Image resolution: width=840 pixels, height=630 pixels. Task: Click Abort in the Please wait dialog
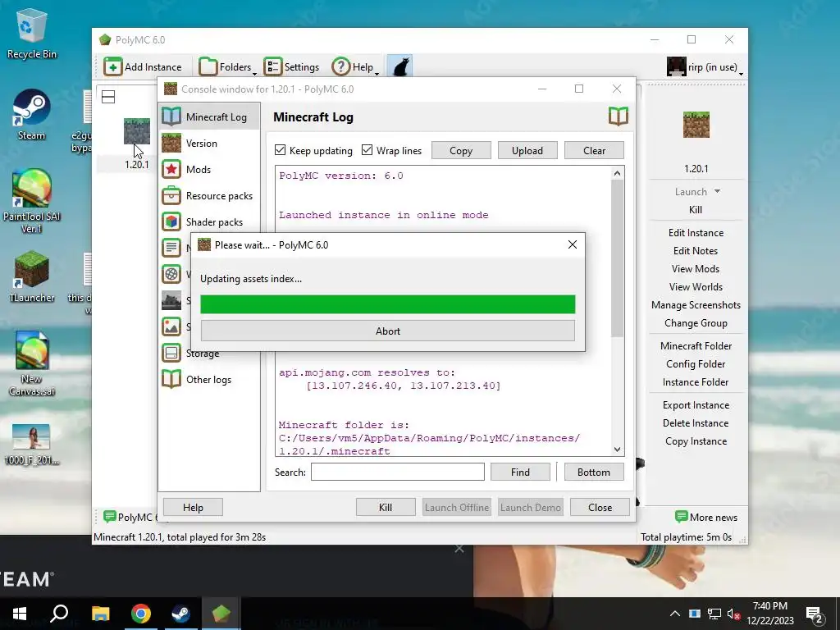[x=388, y=331]
